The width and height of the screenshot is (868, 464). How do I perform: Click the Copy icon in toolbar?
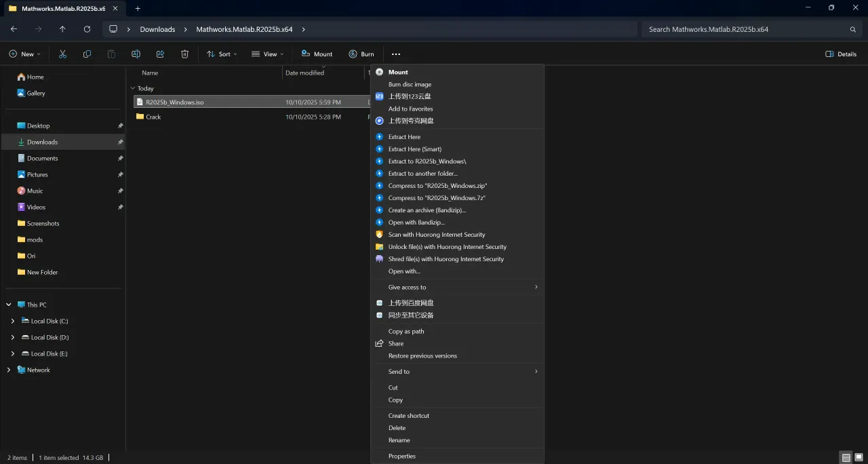point(87,54)
